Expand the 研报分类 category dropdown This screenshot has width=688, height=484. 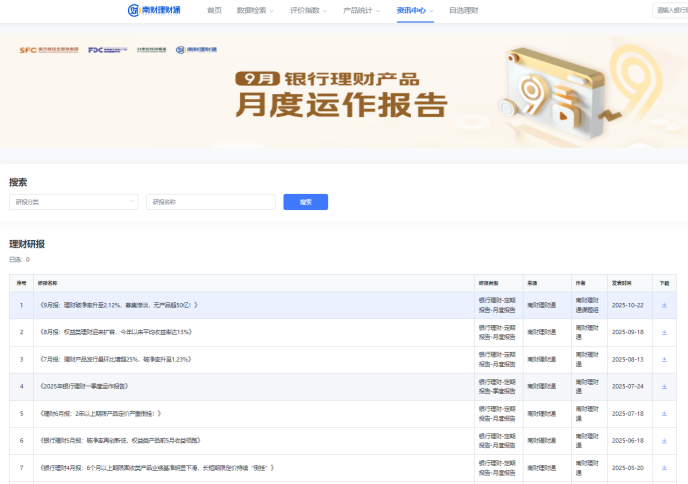pos(73,202)
